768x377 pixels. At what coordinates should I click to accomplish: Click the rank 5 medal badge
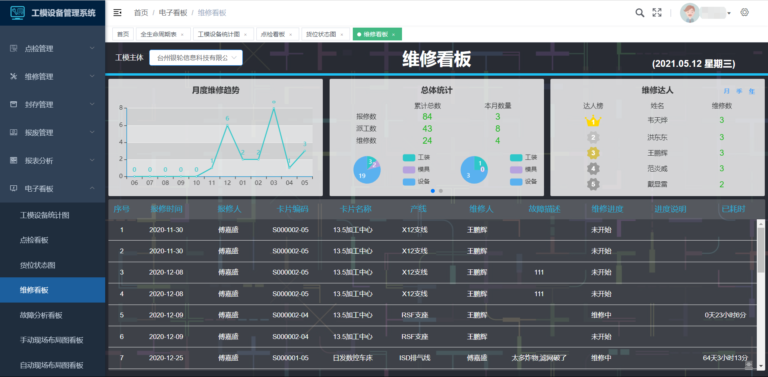pyautogui.click(x=593, y=185)
